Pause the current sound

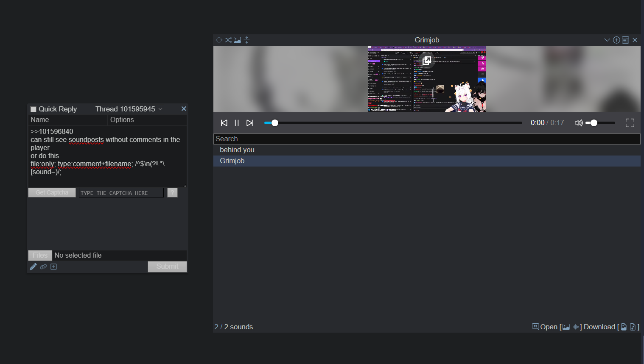pos(237,123)
